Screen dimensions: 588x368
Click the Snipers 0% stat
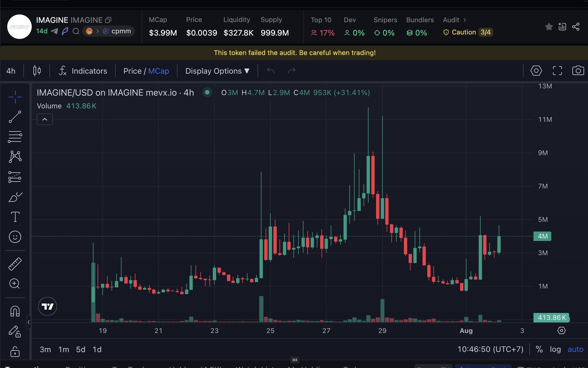[385, 27]
